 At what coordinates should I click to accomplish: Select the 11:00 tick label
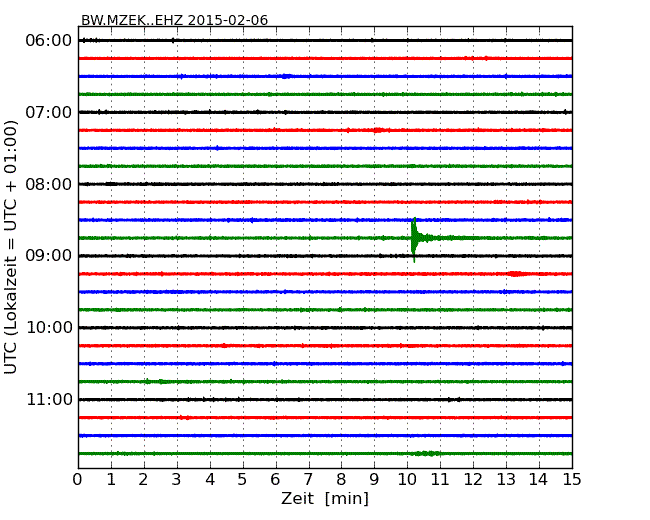[48, 400]
